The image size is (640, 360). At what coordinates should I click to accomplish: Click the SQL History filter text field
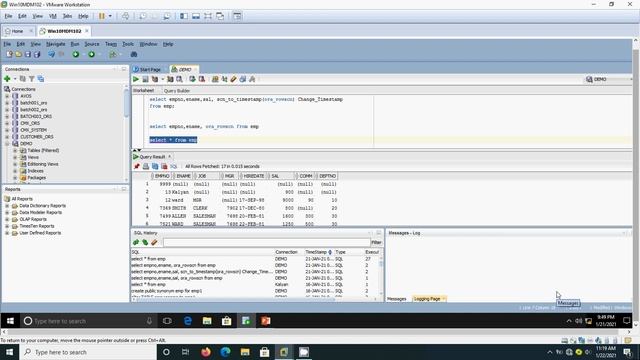tap(267, 242)
